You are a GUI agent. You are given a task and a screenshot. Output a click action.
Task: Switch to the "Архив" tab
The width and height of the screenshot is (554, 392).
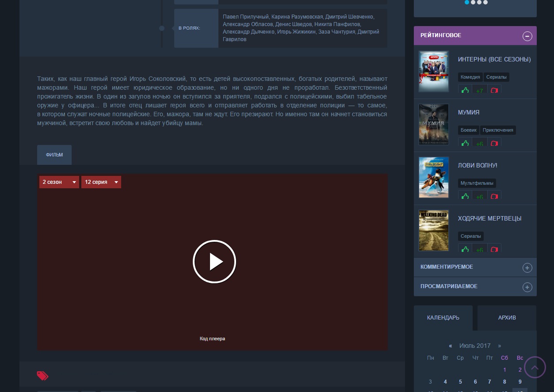507,318
